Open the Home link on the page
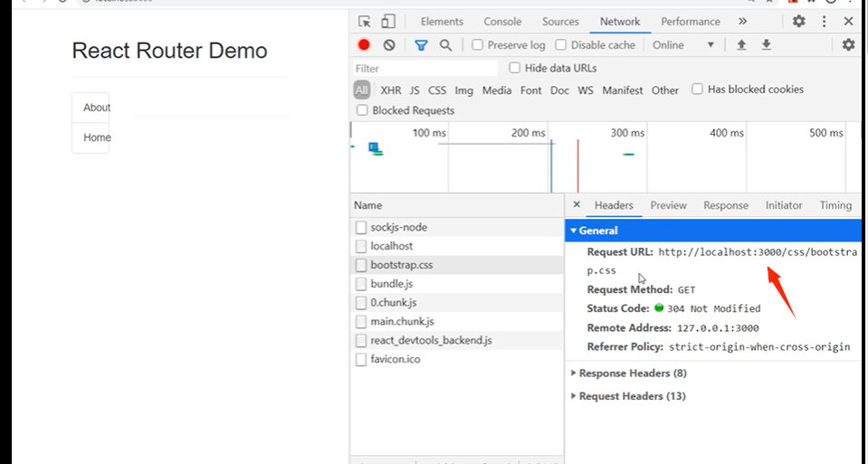 (x=91, y=137)
